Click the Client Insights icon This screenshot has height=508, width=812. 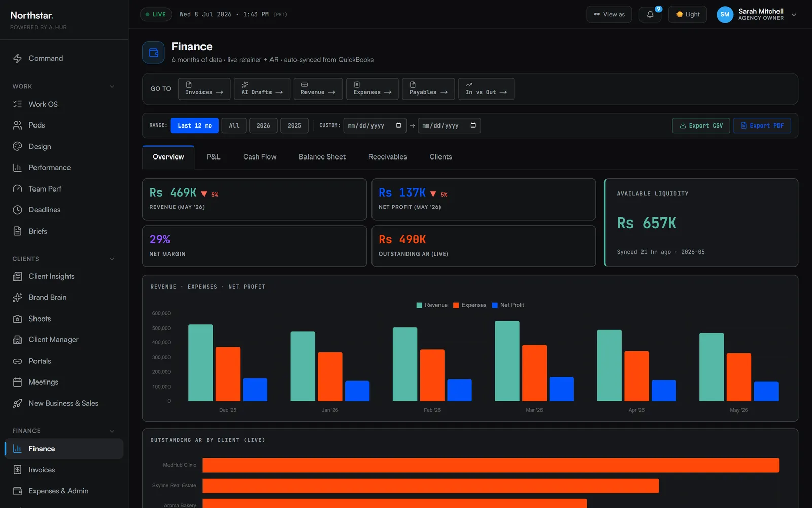pos(17,276)
